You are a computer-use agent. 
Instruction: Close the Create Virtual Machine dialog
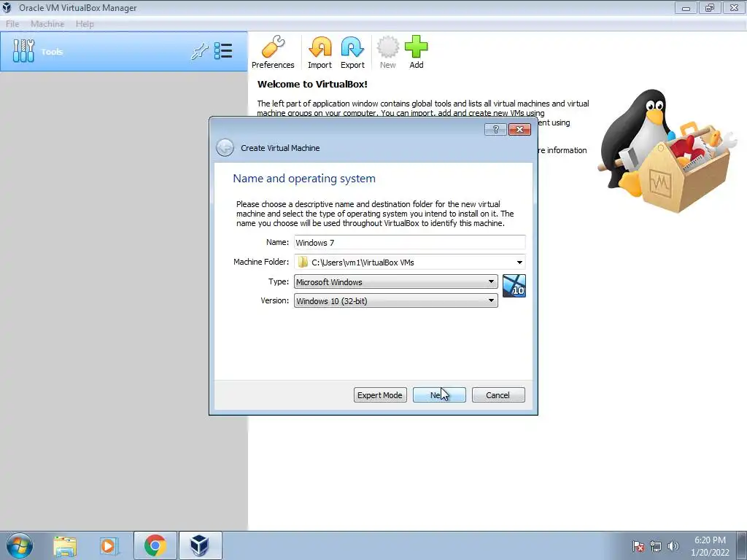tap(519, 129)
